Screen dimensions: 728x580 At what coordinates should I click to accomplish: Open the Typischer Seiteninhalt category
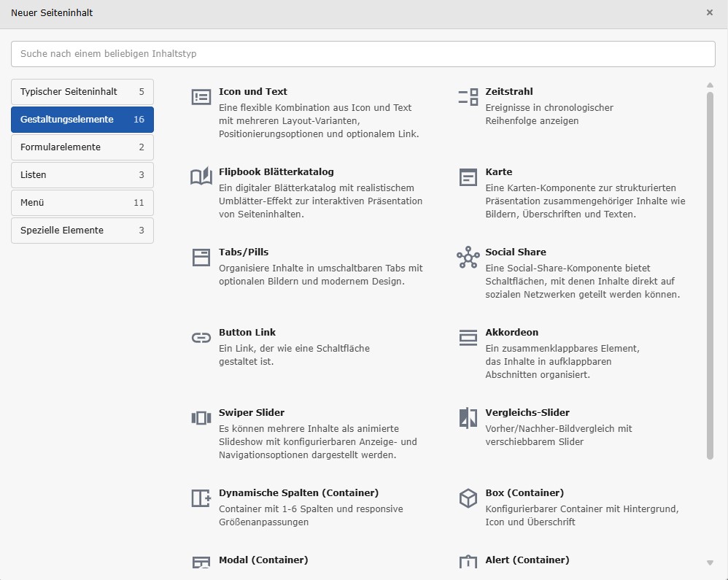[82, 92]
